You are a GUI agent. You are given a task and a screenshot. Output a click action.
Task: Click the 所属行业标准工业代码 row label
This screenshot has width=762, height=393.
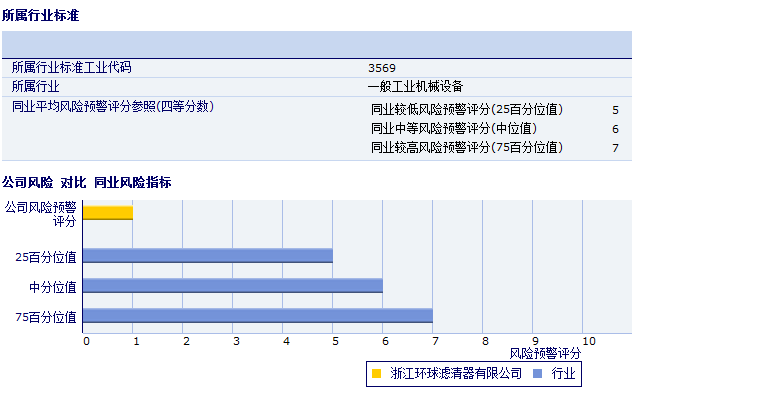click(x=71, y=67)
